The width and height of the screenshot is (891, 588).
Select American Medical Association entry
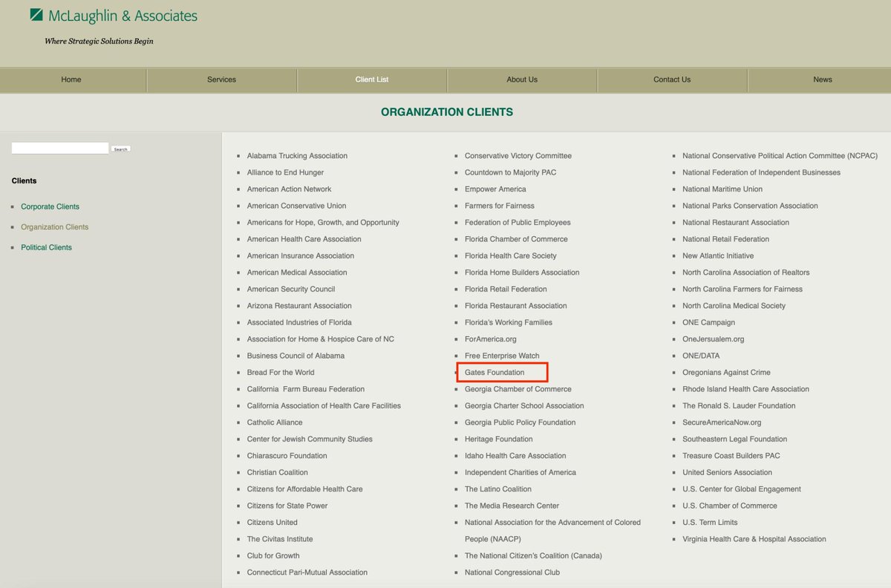pos(297,272)
